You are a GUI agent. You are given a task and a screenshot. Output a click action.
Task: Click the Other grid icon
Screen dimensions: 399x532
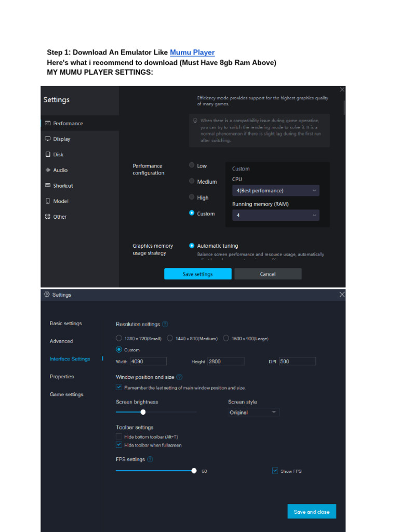[48, 217]
